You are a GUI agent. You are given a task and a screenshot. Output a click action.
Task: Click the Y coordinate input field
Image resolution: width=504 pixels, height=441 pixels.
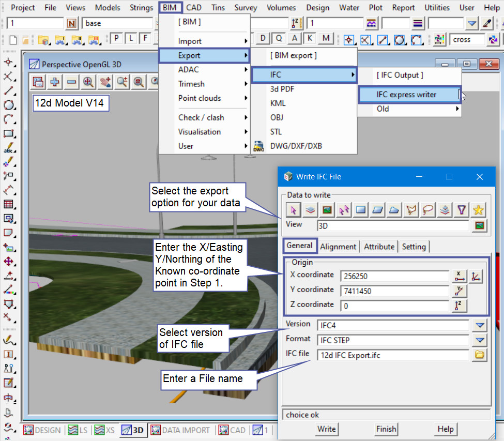pos(394,291)
